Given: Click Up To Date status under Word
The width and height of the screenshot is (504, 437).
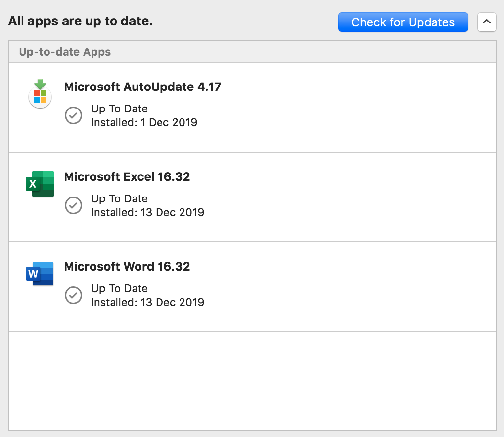Looking at the screenshot, I should [x=119, y=289].
